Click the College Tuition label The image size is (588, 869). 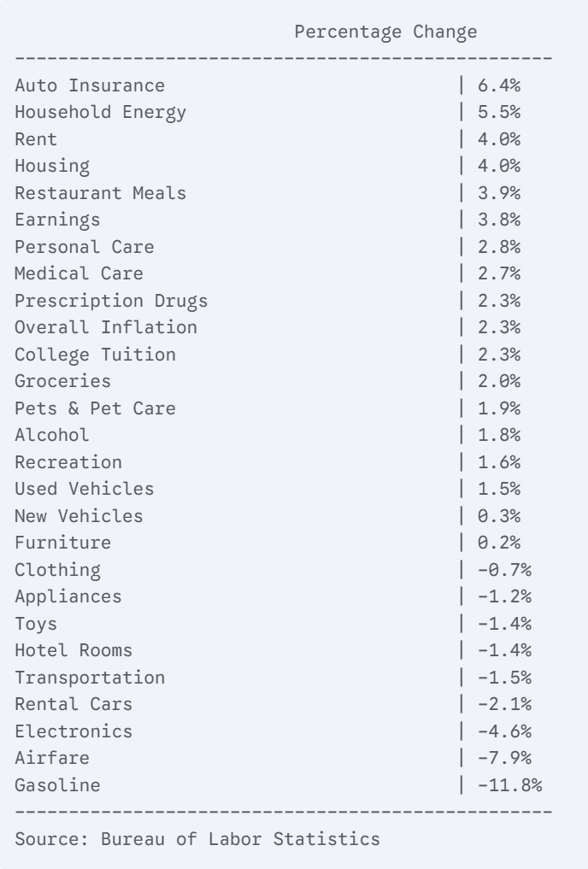coord(95,355)
